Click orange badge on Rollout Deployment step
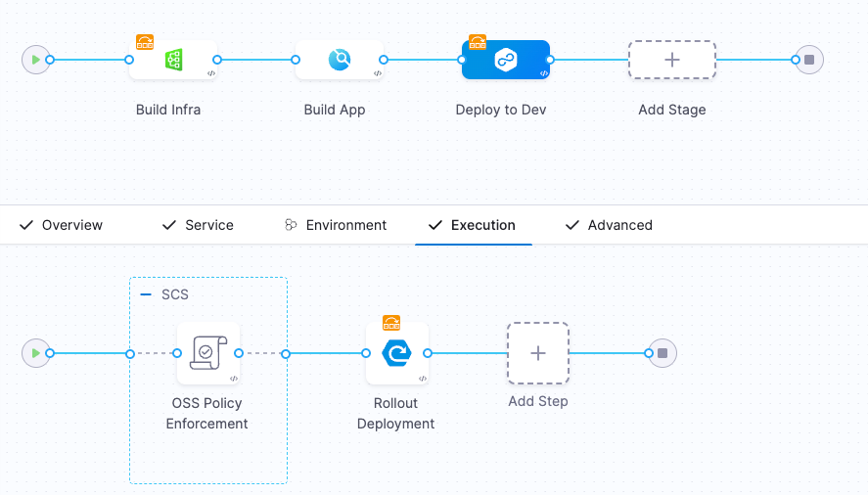 pos(391,323)
